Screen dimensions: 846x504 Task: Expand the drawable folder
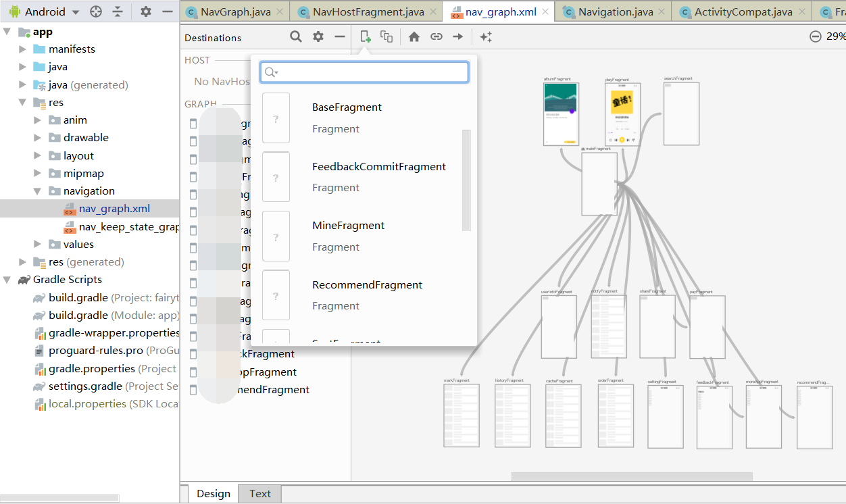[x=38, y=138]
